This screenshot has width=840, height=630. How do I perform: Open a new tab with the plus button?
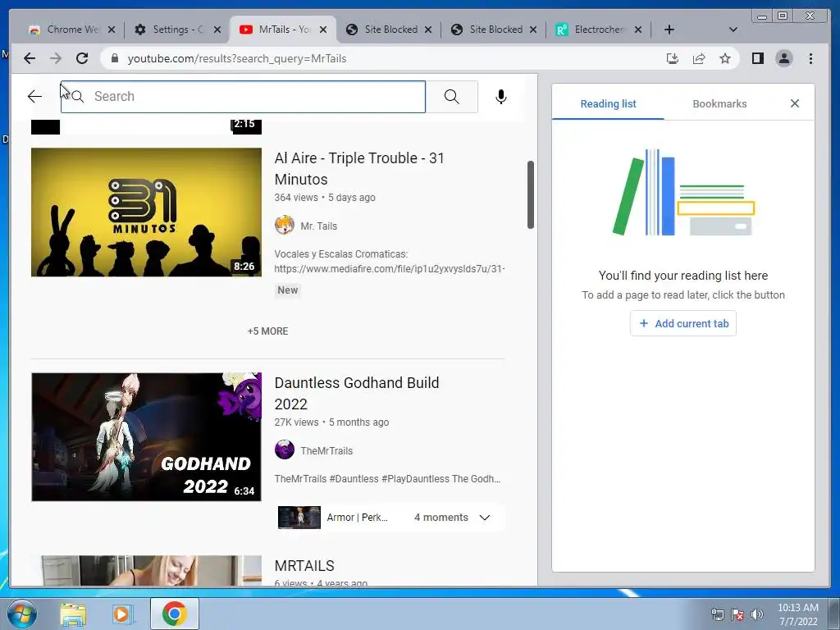pos(669,30)
